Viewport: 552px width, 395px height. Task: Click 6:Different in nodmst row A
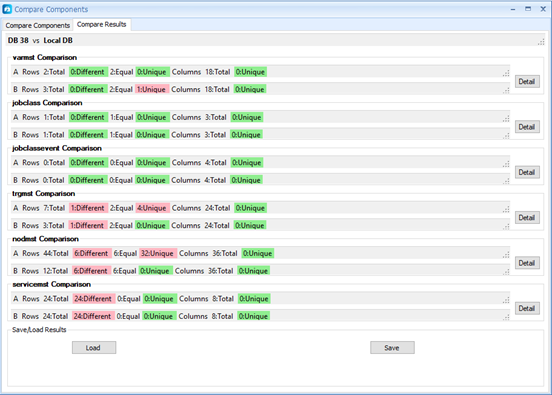92,253
